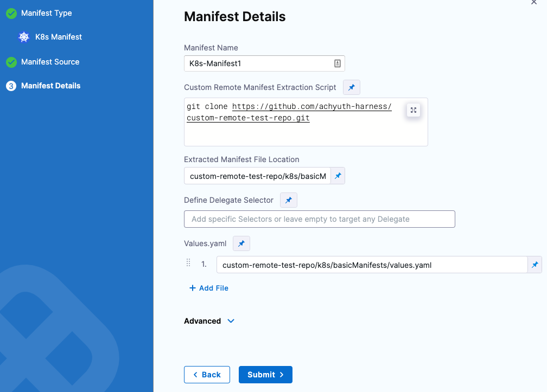Expand the script editor to fullscreen

click(x=414, y=110)
